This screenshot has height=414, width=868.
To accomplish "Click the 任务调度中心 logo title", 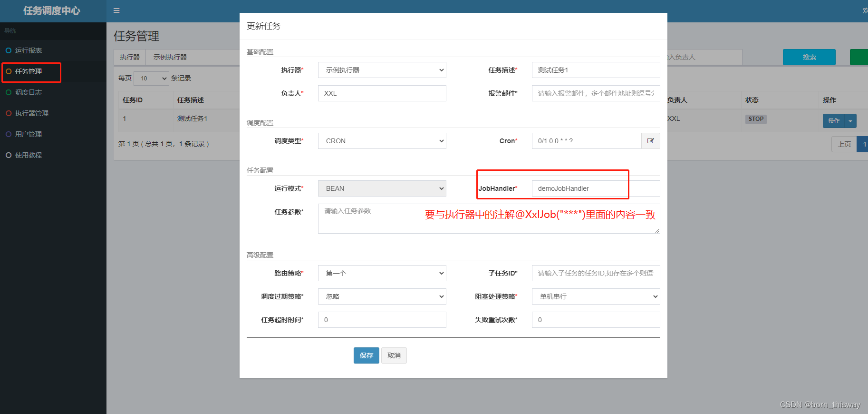I will point(52,10).
